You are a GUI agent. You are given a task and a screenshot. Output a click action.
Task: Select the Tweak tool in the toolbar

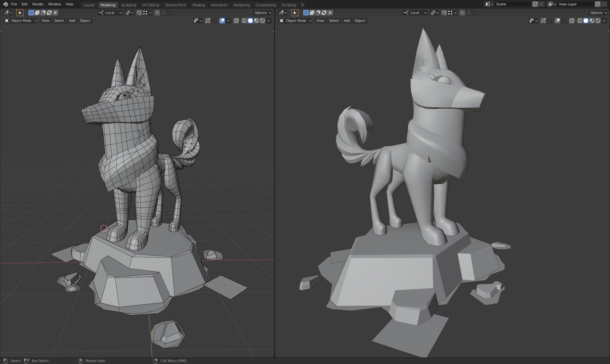point(20,13)
